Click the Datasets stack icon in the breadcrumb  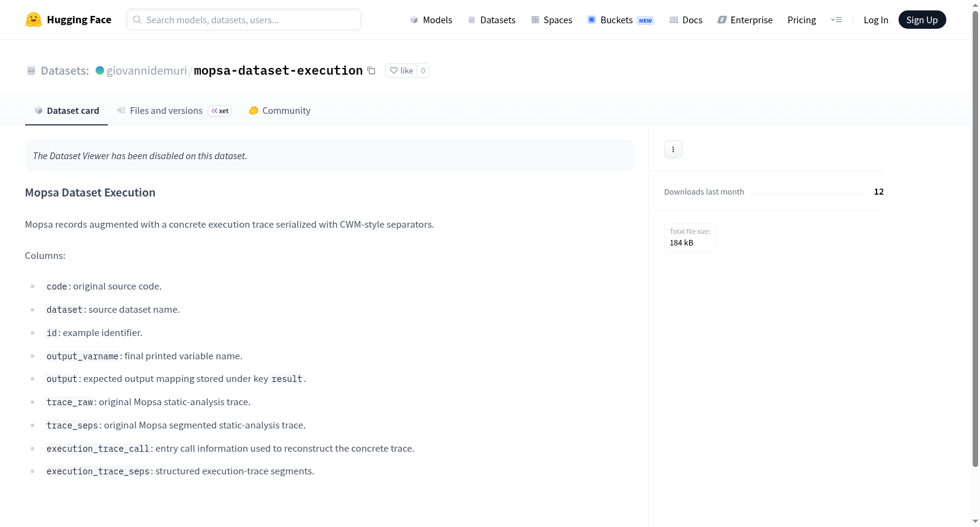(x=31, y=70)
